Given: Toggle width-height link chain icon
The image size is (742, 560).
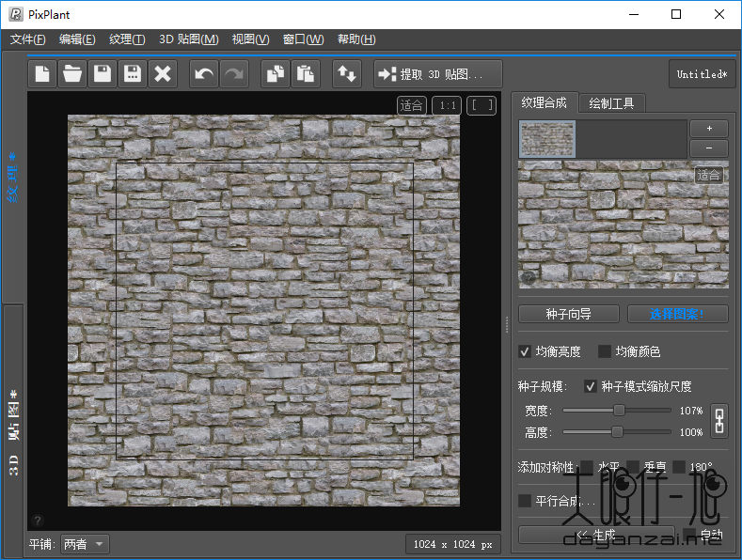Looking at the screenshot, I should coord(719,421).
